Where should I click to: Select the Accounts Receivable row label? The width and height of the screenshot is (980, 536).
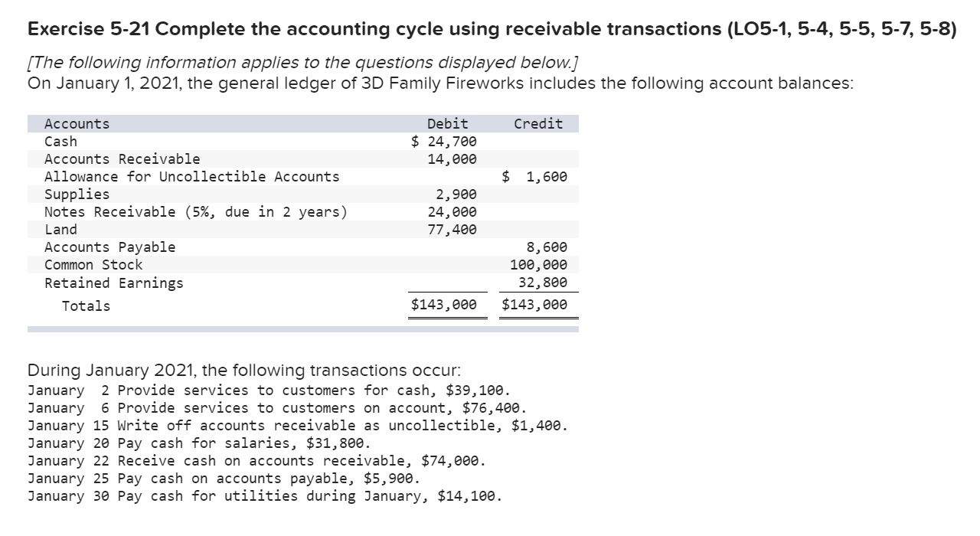tap(122, 159)
